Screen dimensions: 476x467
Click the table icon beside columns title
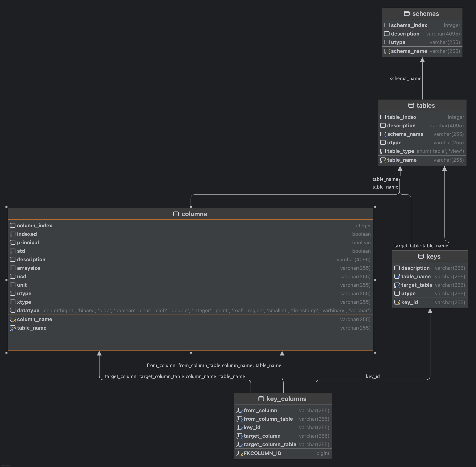pos(176,214)
